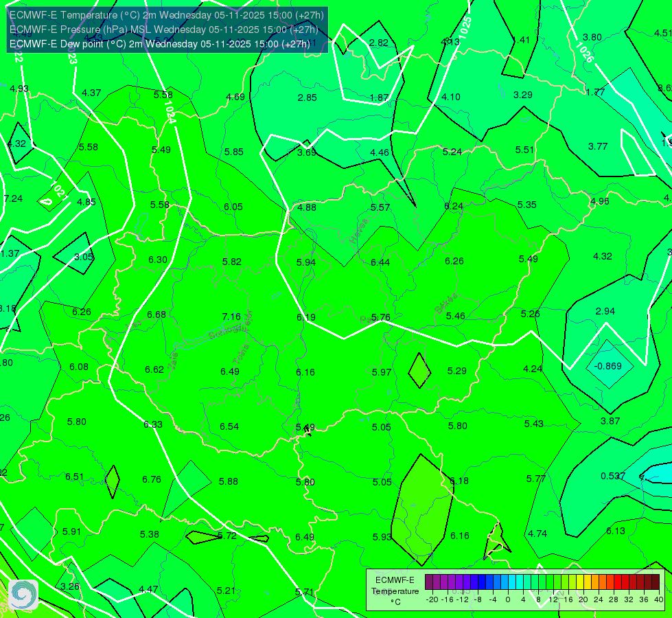The height and width of the screenshot is (618, 672).
Task: Click the 6.19 temperature value
Action: pos(306,317)
